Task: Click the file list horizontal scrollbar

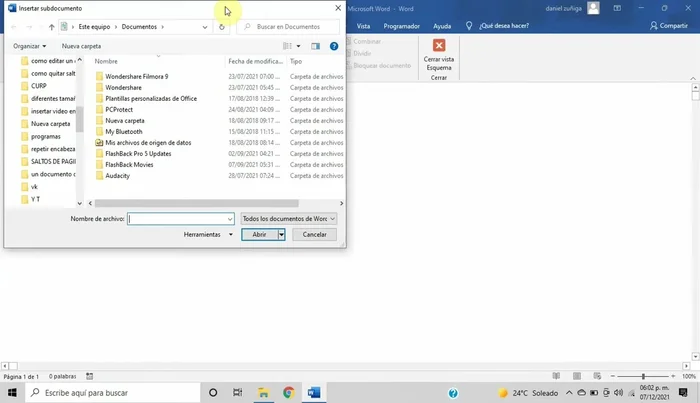Action: tap(196, 203)
